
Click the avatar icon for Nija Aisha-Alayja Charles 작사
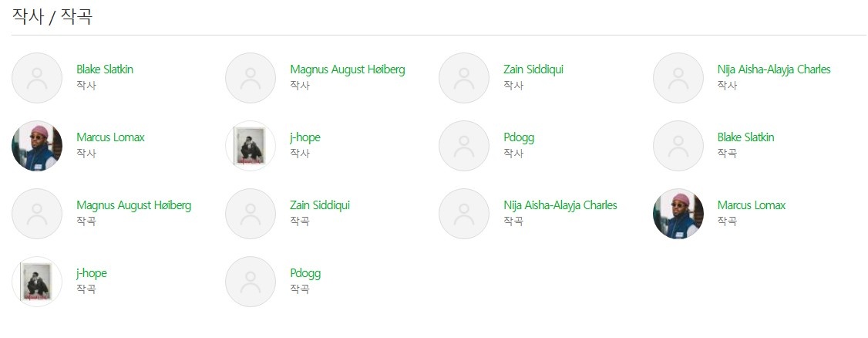pos(678,78)
